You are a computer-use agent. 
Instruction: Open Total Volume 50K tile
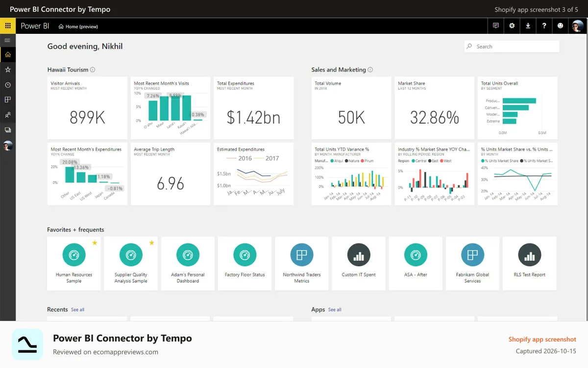(x=351, y=108)
